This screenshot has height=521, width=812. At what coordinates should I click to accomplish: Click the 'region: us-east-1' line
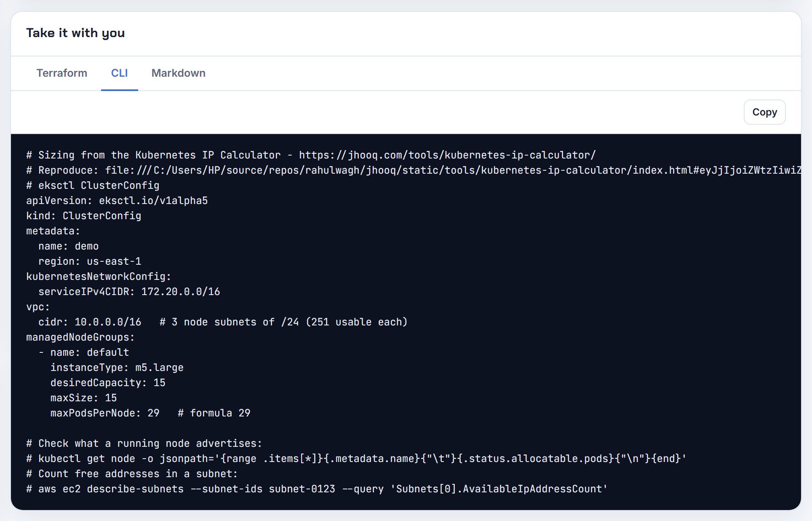(90, 261)
